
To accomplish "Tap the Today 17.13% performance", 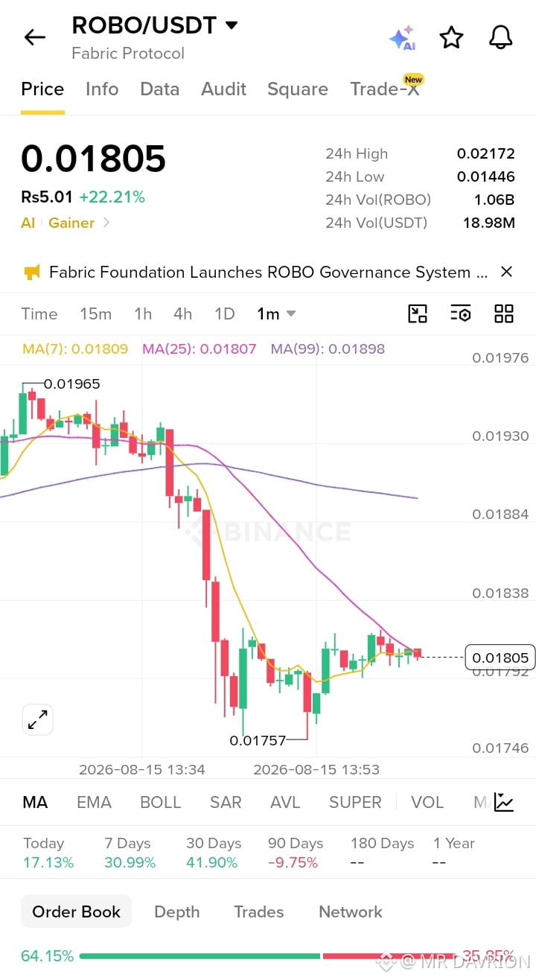I will click(48, 853).
